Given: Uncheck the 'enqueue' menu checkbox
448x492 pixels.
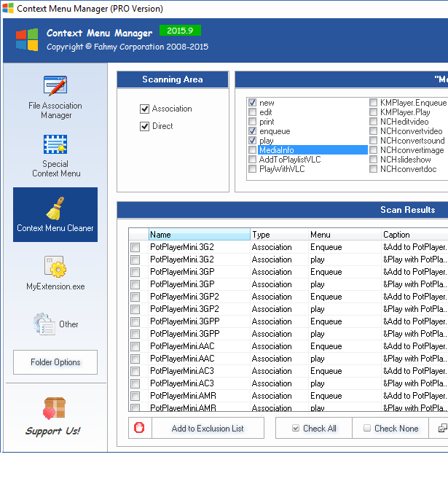Looking at the screenshot, I should click(252, 131).
